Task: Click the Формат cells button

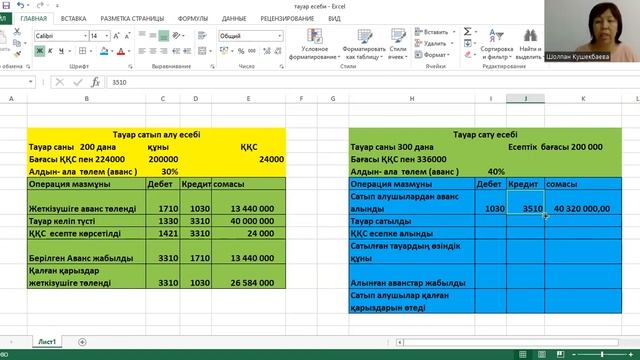Action: tap(433, 55)
